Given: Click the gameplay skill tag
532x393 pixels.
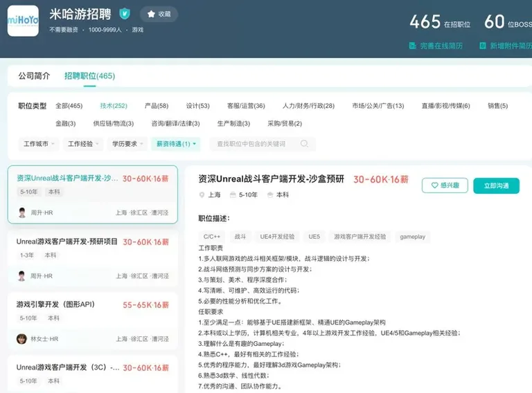Looking at the screenshot, I should pos(412,237).
